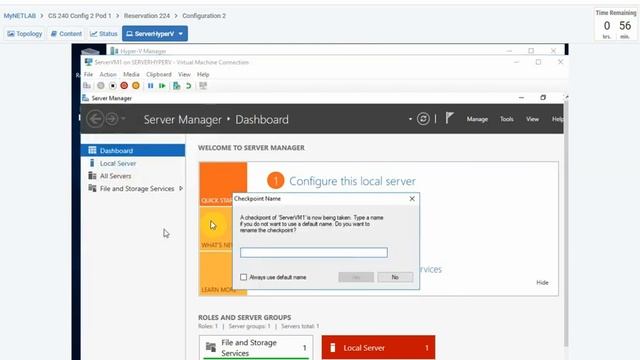Open the View menu of VM Connection

[x=184, y=74]
